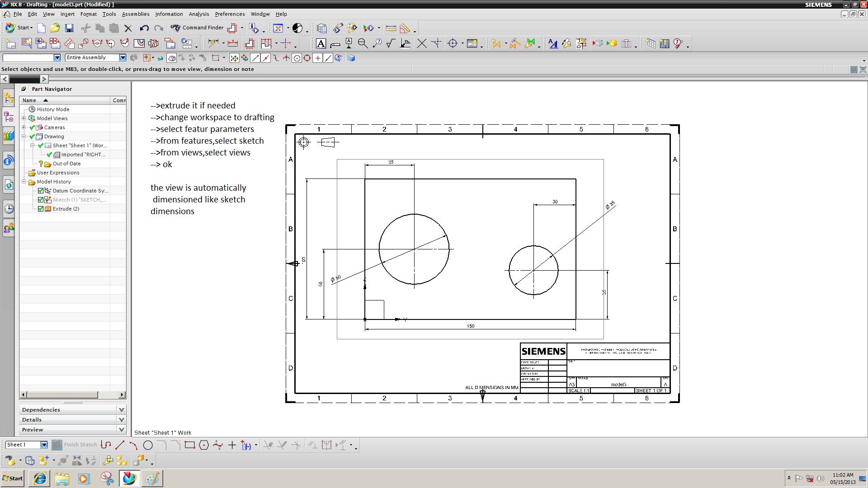Toggle the Extrude (2) checkbox
This screenshot has width=868, height=488.
(x=41, y=209)
